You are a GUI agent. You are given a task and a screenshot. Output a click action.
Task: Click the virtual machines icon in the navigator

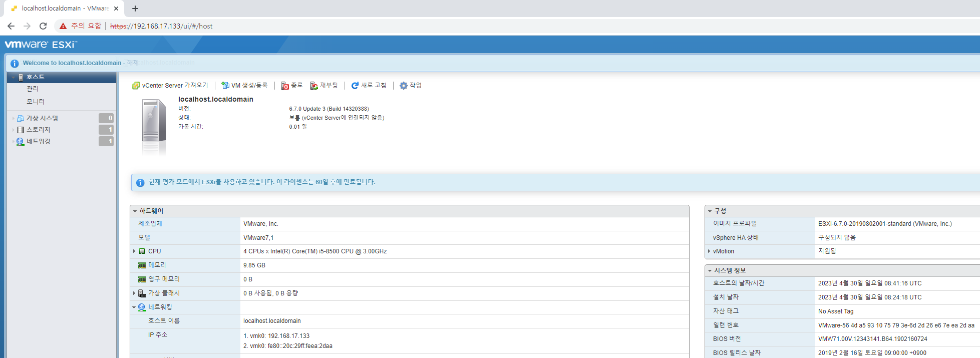click(21, 118)
